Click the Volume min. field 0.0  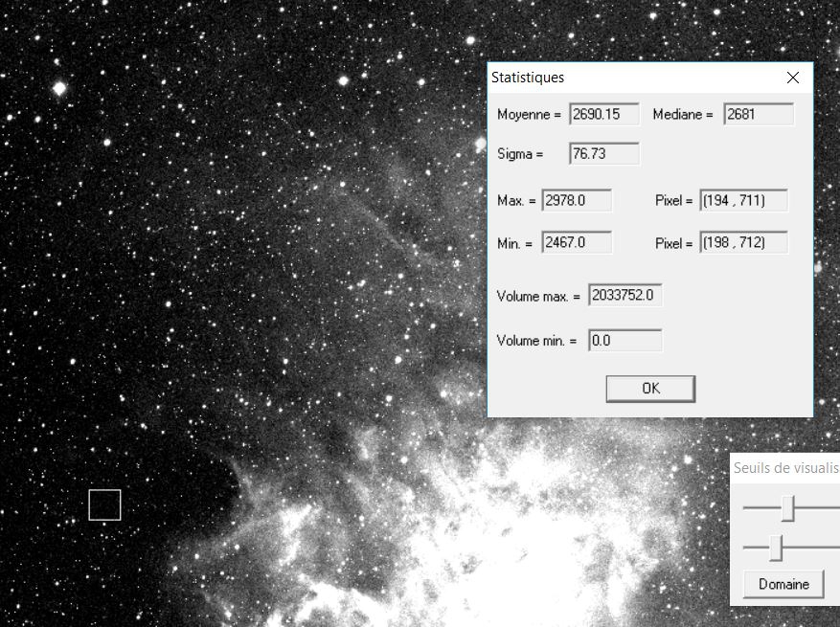(x=625, y=341)
